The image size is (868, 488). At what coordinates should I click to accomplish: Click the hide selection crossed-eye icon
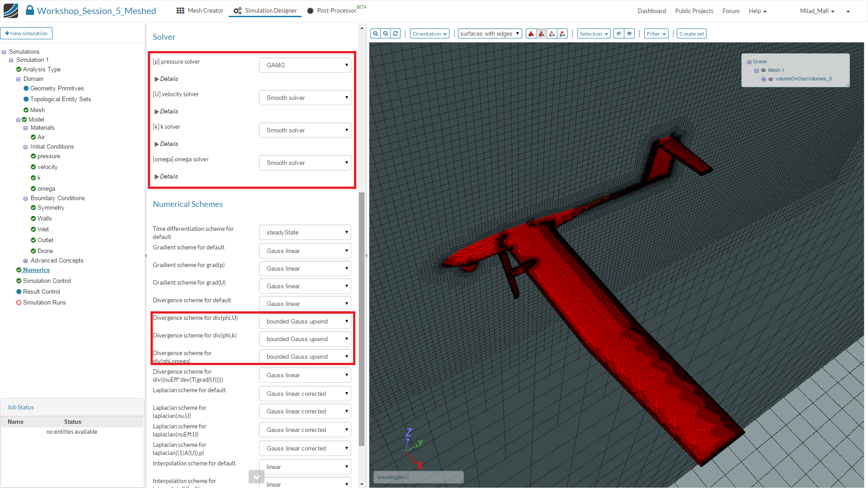619,33
